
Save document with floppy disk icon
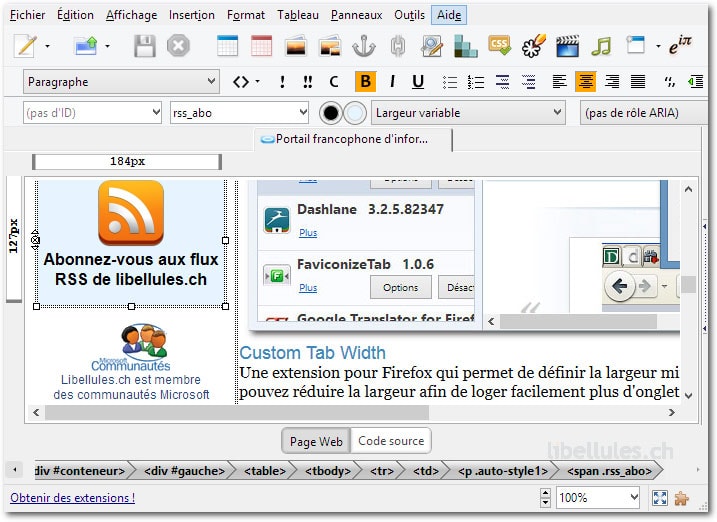click(144, 46)
